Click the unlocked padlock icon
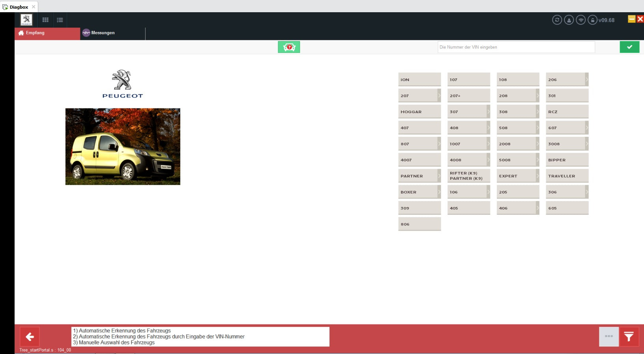The image size is (644, 354). [592, 20]
